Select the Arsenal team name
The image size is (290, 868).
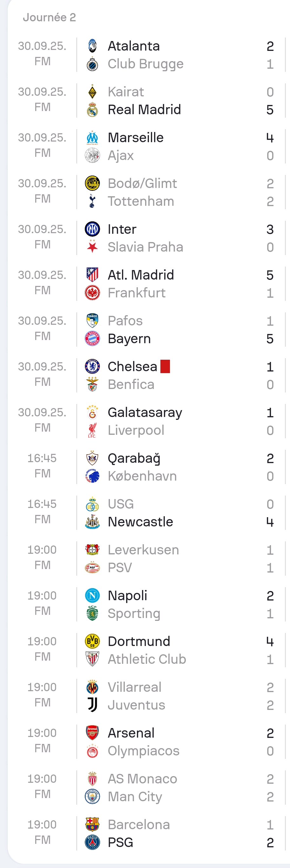(x=131, y=733)
